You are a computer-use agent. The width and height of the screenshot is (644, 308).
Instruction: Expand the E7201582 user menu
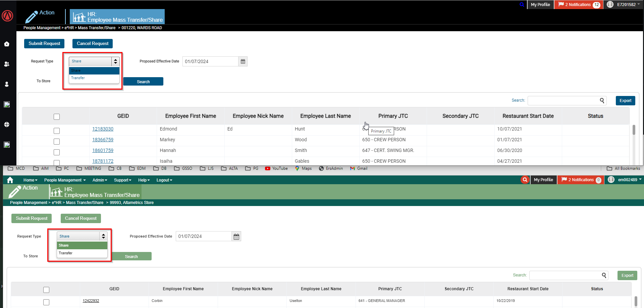coord(629,5)
